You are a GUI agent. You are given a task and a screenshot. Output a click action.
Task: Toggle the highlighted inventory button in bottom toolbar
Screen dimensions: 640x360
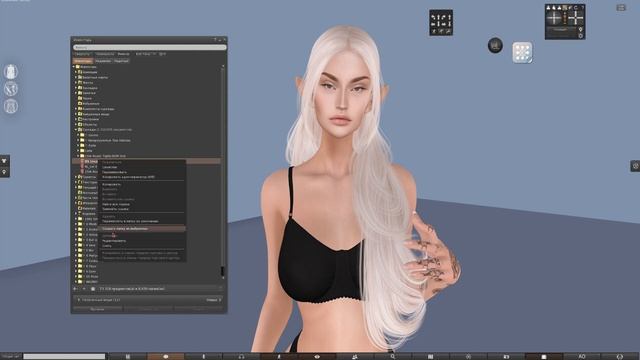click(x=544, y=356)
